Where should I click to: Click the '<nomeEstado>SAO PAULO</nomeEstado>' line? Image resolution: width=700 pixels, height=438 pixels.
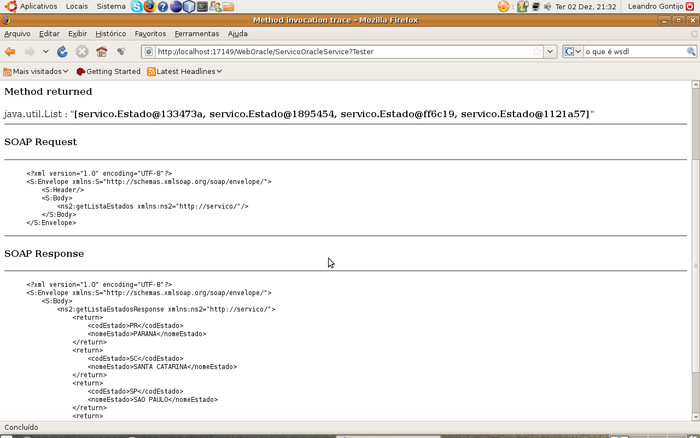[153, 400]
